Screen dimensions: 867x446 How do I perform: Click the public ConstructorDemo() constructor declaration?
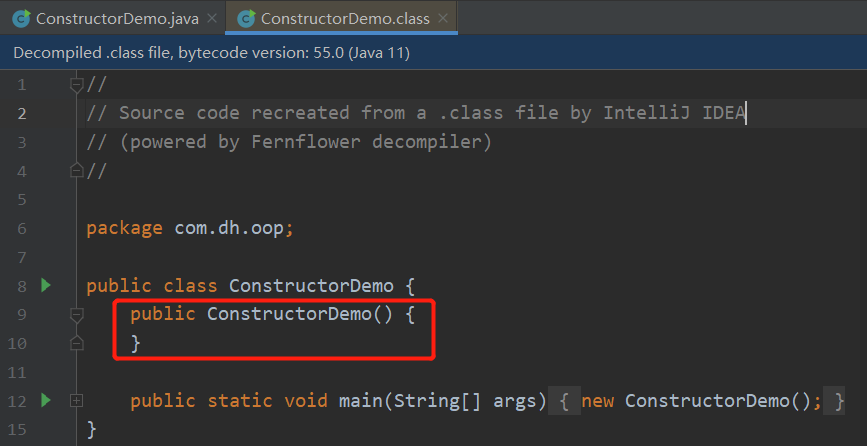click(270, 315)
